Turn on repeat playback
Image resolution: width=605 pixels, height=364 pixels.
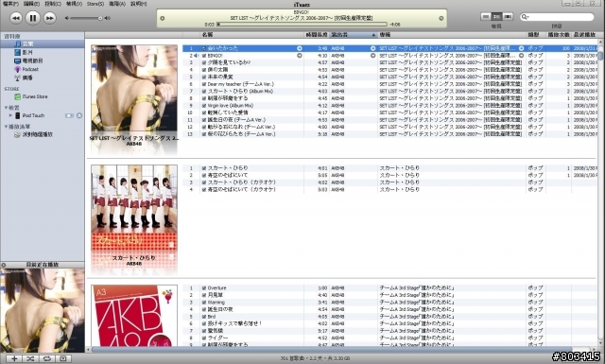click(46, 358)
